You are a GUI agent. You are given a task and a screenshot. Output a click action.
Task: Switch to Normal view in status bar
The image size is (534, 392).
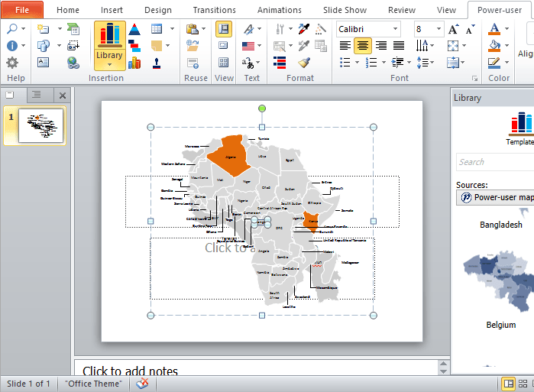tap(509, 384)
